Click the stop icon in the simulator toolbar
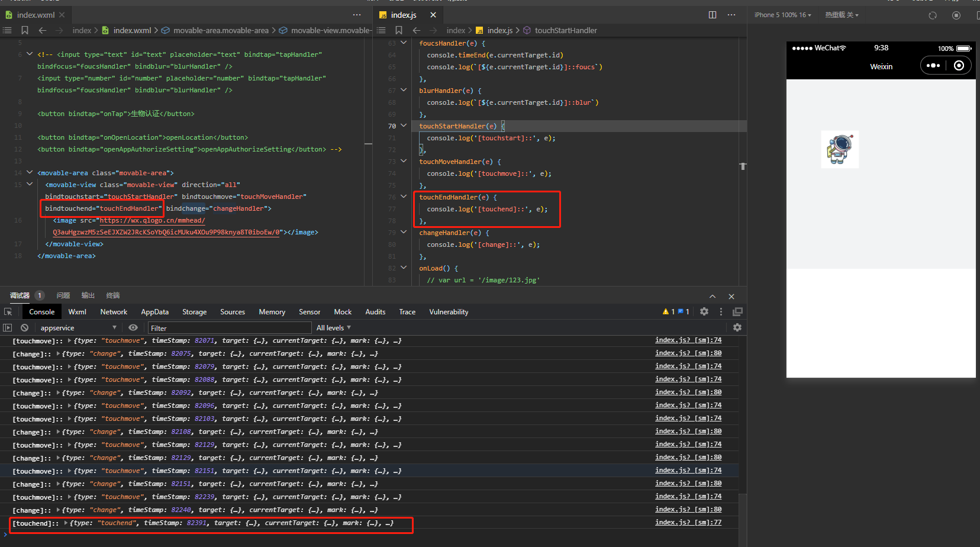Screen dimensions: 980x547 (x=956, y=15)
